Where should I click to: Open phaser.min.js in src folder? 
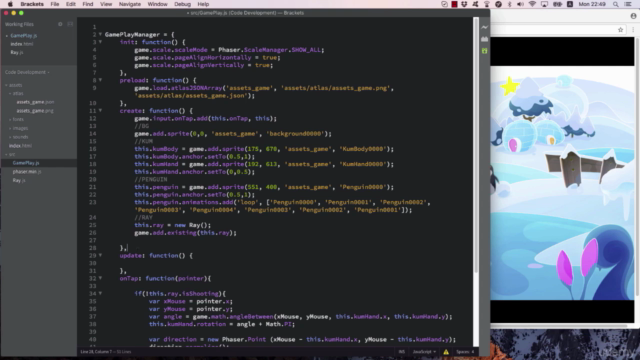27,172
